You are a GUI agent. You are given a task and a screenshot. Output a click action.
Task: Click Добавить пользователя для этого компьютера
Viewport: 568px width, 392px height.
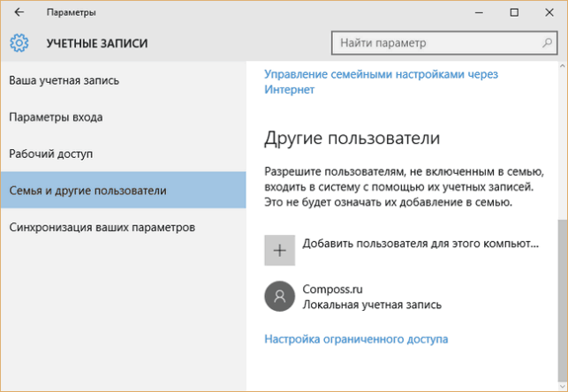coord(420,244)
